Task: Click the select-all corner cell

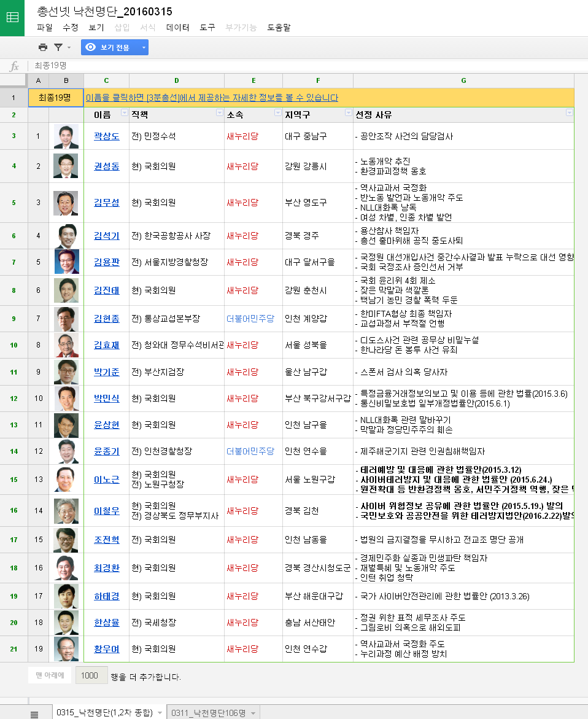Action: coord(14,80)
